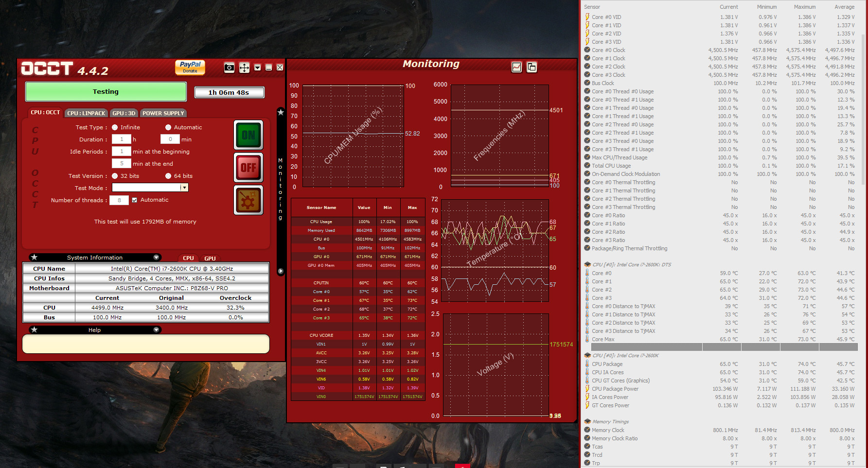This screenshot has width=868, height=468.
Task: Click thermometer icon of Core Max row
Action: click(587, 339)
